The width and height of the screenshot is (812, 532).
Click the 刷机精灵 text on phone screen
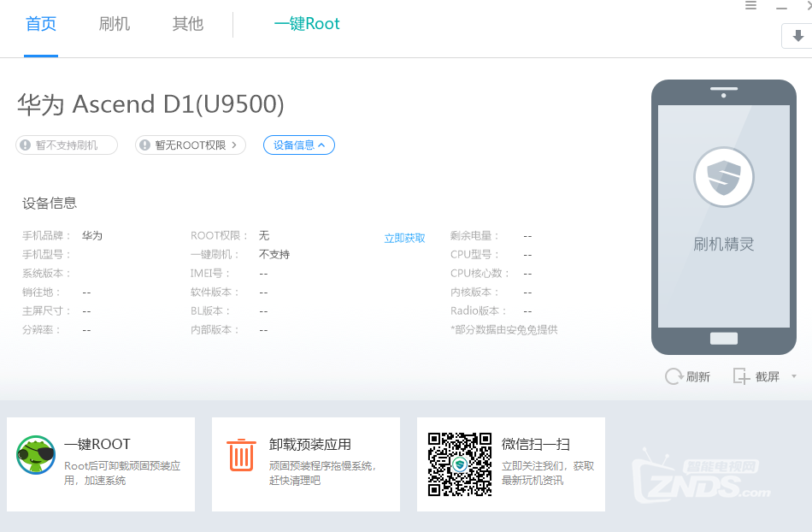pos(723,244)
